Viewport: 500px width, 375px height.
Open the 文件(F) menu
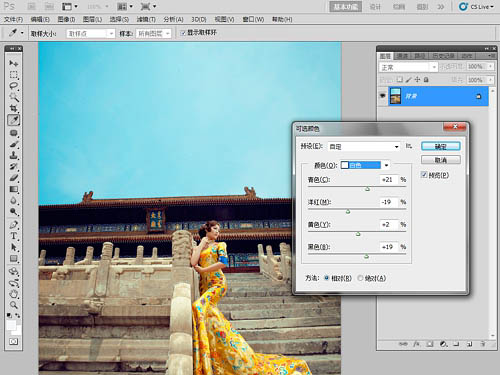pos(13,19)
